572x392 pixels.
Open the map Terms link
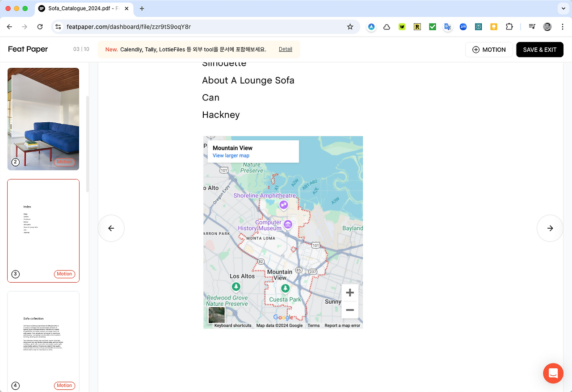pyautogui.click(x=314, y=325)
